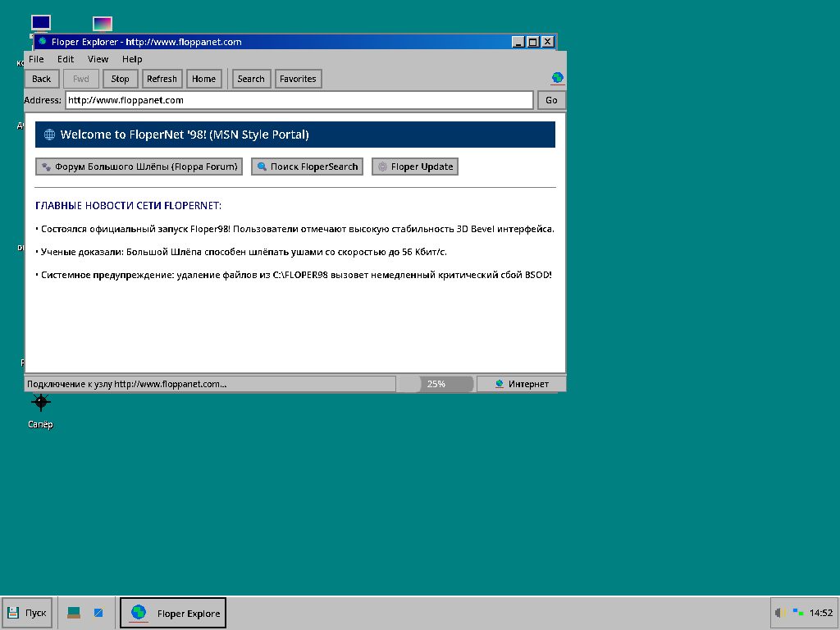Open the Favorites toolbar button
The width and height of the screenshot is (840, 630).
coord(298,79)
